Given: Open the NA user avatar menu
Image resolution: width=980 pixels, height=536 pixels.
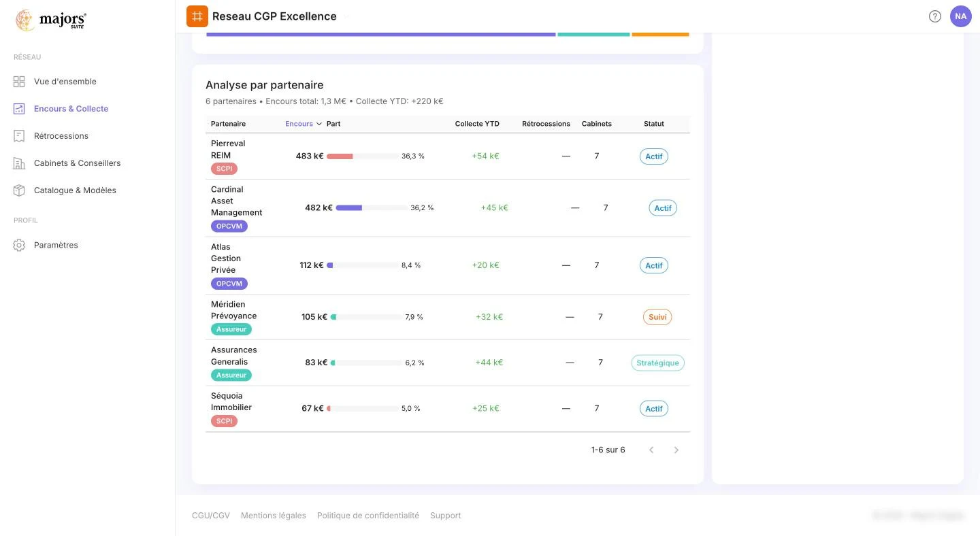Looking at the screenshot, I should pyautogui.click(x=961, y=16).
